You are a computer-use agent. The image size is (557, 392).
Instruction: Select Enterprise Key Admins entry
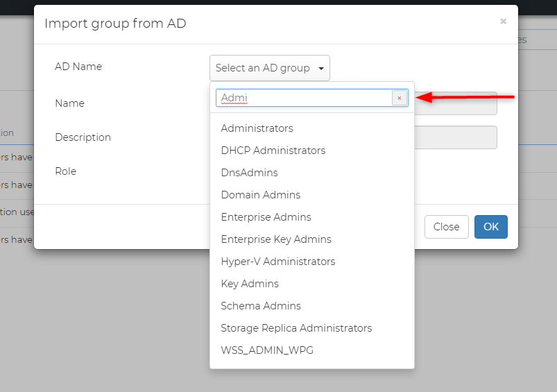coord(276,239)
